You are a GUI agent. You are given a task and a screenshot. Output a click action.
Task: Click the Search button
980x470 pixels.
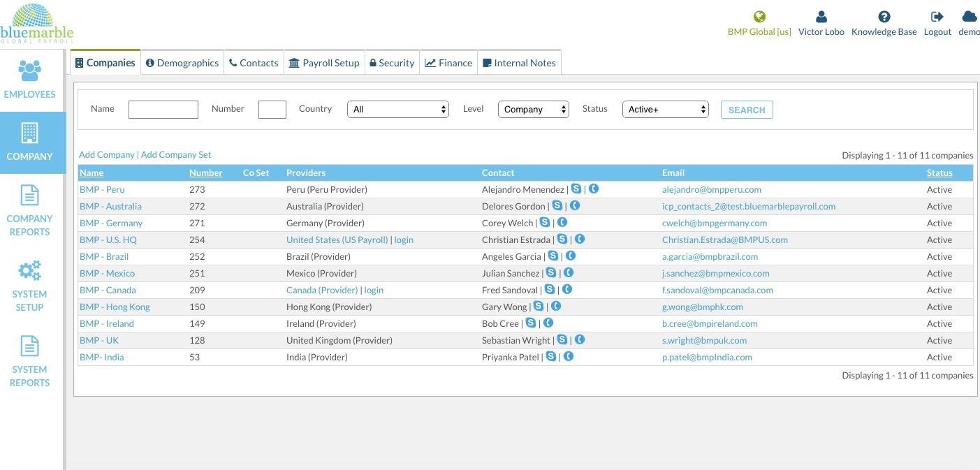(747, 110)
